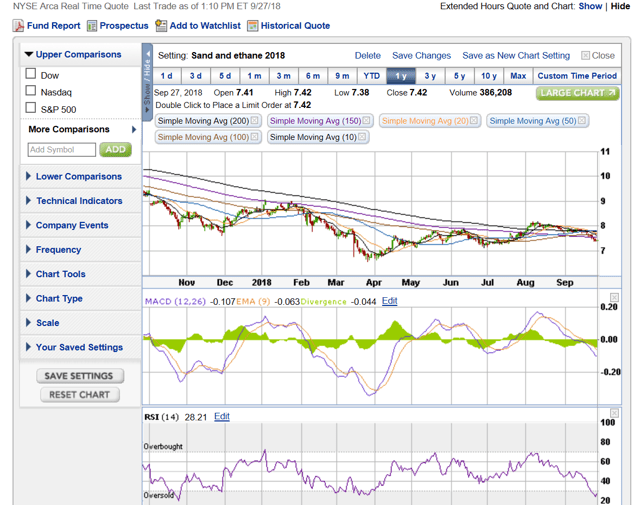Click the LARGE CHART button
640x505 pixels.
click(x=578, y=93)
